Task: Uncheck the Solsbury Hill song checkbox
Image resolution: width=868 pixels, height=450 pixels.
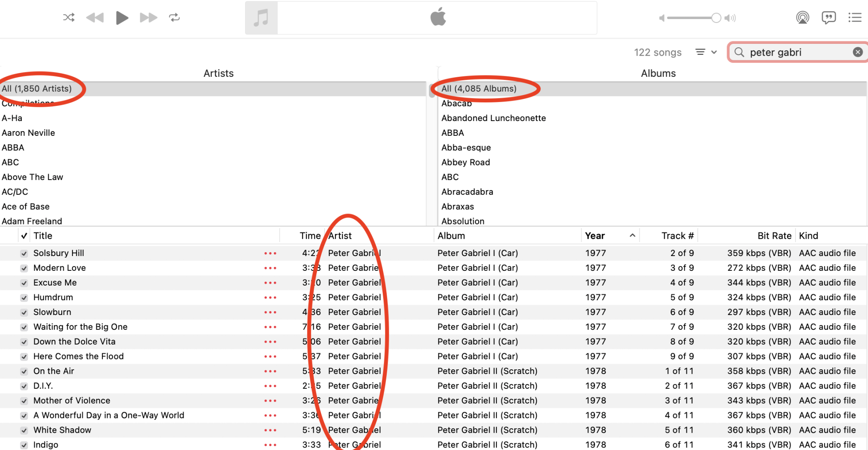Action: click(x=24, y=253)
